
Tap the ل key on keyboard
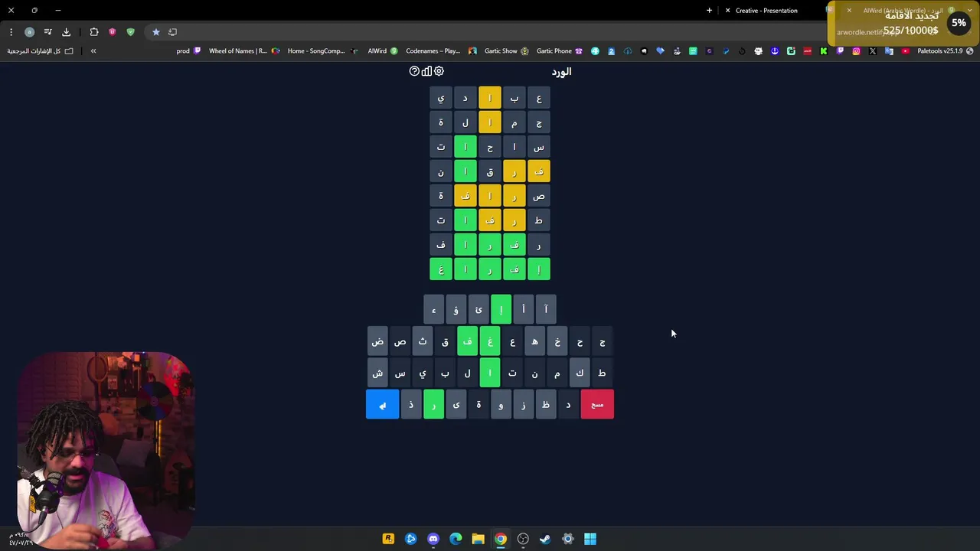[467, 373]
